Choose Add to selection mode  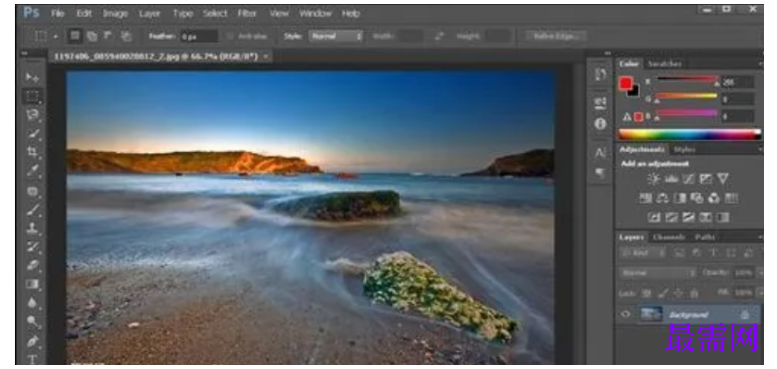pos(92,36)
